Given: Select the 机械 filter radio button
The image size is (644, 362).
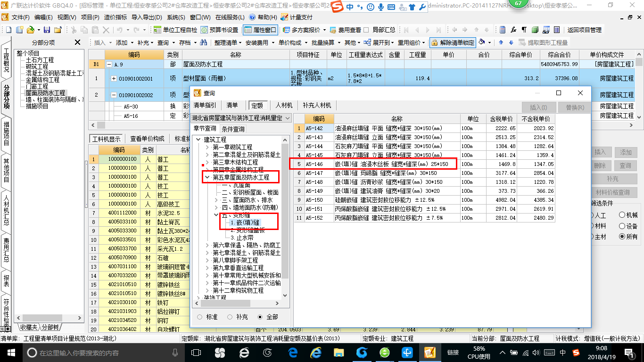Looking at the screenshot, I should tap(622, 215).
